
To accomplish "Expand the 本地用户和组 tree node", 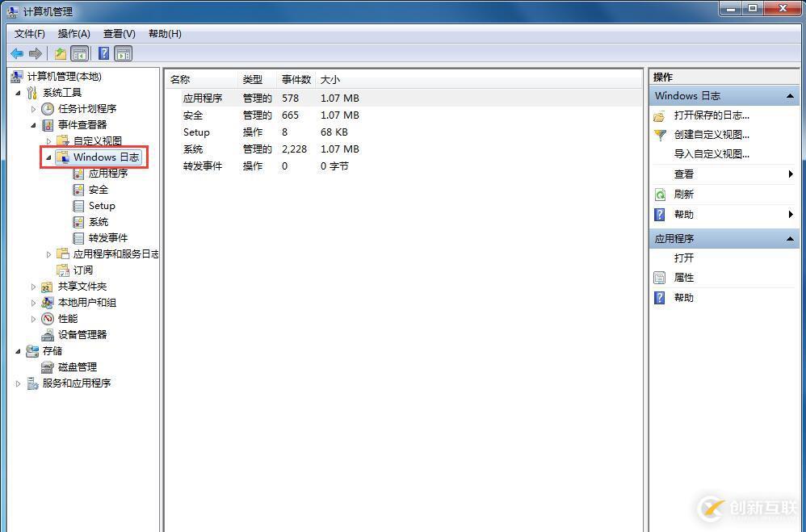I will coord(33,304).
